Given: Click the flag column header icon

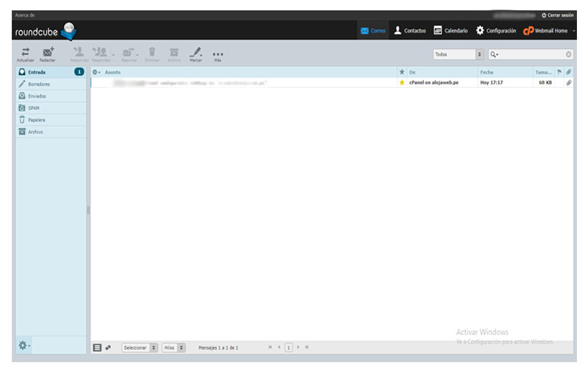Looking at the screenshot, I should click(x=559, y=72).
